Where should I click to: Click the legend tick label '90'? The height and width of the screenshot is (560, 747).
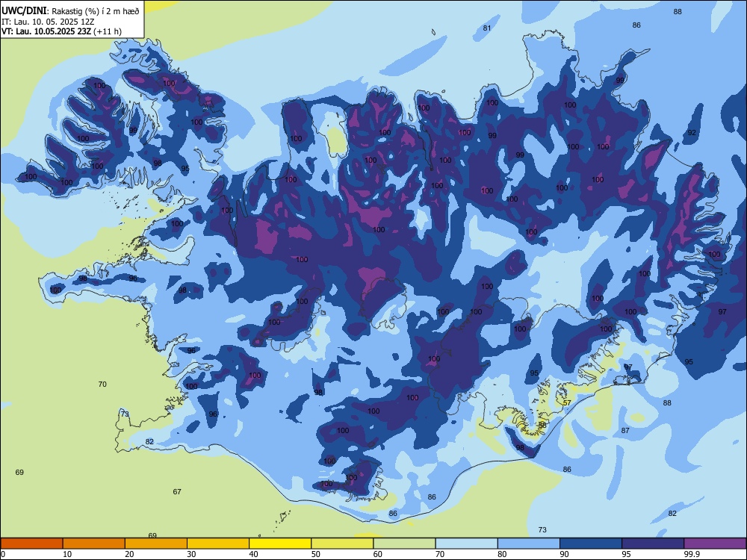(565, 554)
